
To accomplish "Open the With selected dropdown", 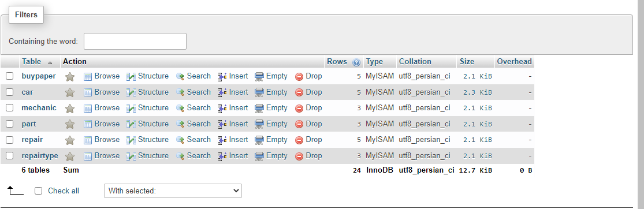I will click(173, 191).
